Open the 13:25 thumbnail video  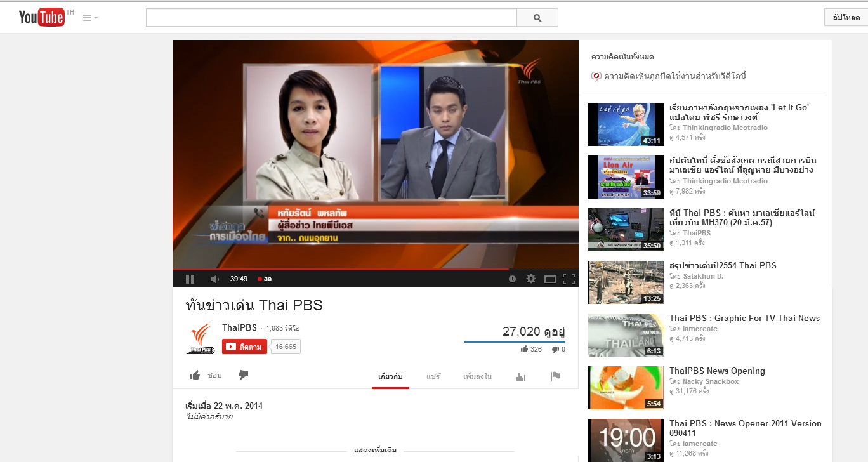[626, 282]
